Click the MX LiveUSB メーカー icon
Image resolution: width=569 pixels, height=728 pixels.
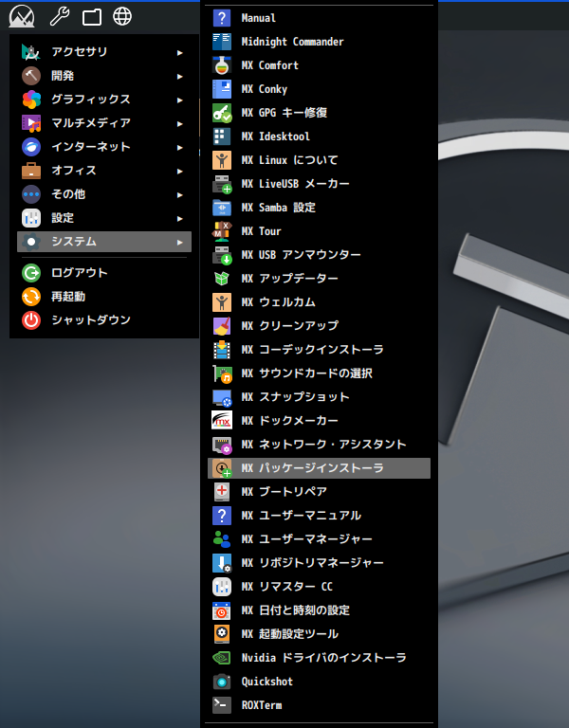[x=222, y=184]
